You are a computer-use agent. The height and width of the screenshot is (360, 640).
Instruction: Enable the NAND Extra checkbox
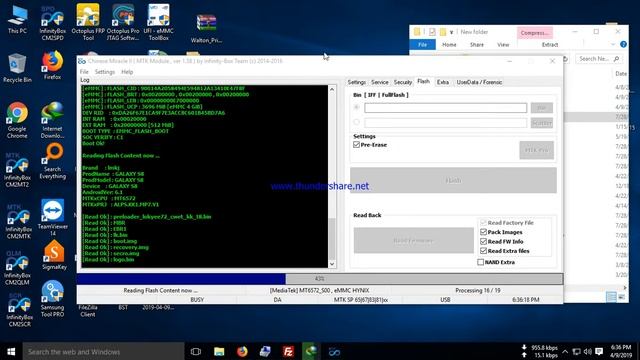pos(480,262)
